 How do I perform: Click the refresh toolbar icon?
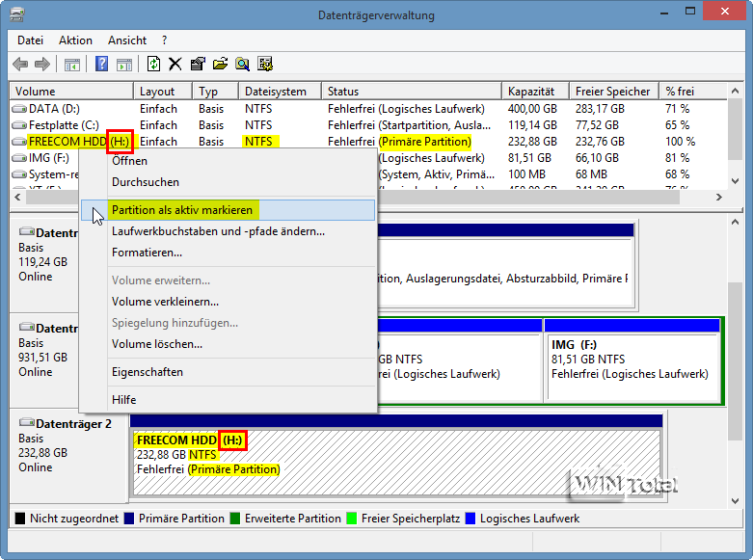[x=153, y=65]
